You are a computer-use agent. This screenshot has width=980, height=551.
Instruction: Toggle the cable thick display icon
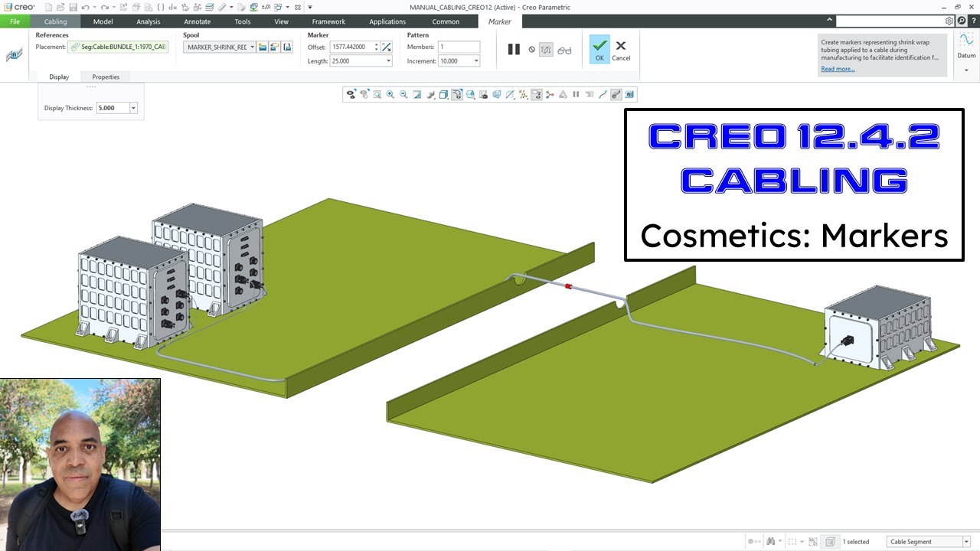(x=616, y=95)
